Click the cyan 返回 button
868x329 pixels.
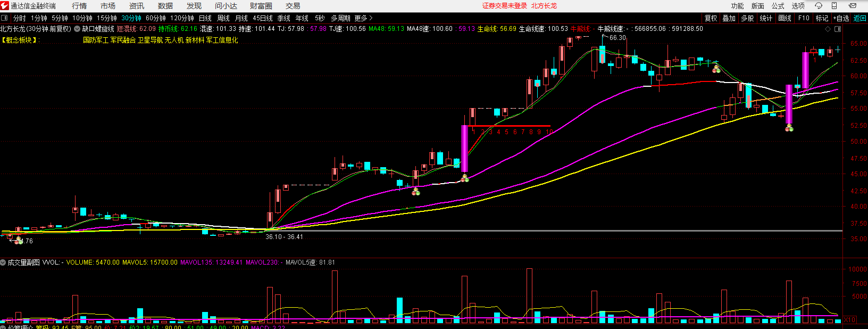coord(860,18)
